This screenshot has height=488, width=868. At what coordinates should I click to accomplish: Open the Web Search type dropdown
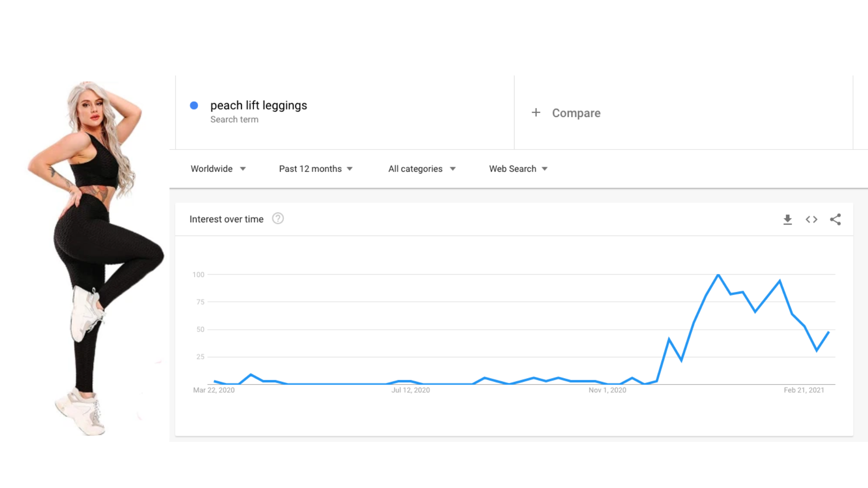pos(518,169)
